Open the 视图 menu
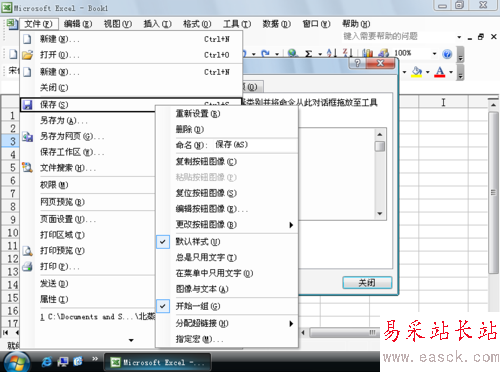The height and width of the screenshot is (372, 500). tap(118, 24)
